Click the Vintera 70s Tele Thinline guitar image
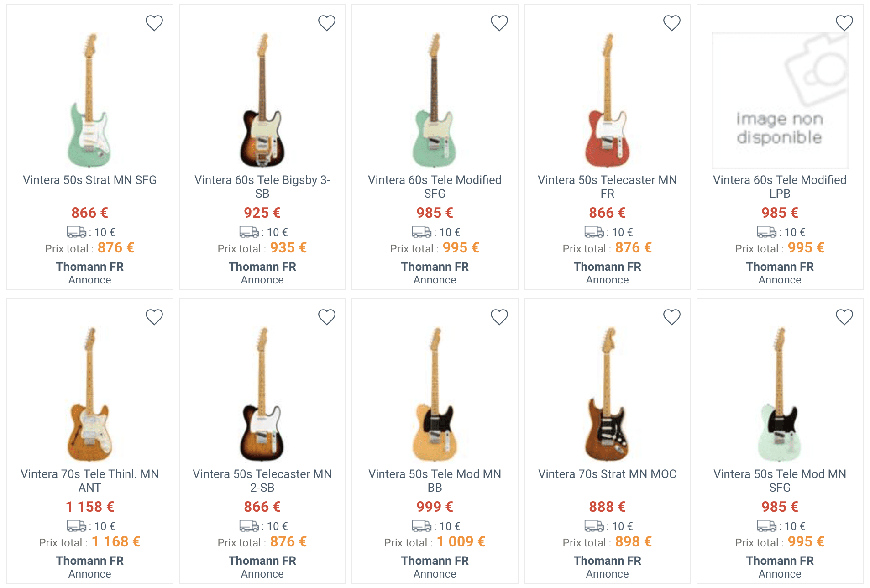Viewport: 870px width, 588px height. tap(90, 394)
